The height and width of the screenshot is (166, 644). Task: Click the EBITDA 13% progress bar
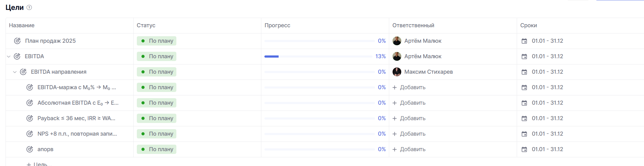[318, 56]
